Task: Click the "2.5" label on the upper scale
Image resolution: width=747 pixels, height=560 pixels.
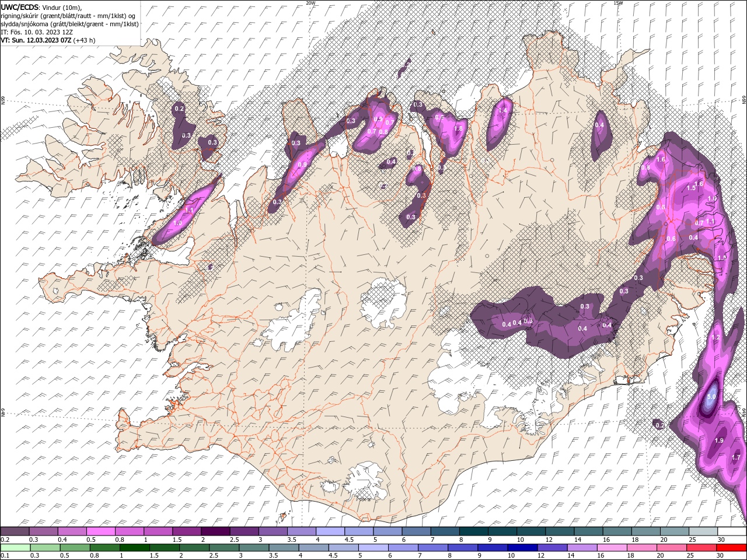Action: [234, 540]
